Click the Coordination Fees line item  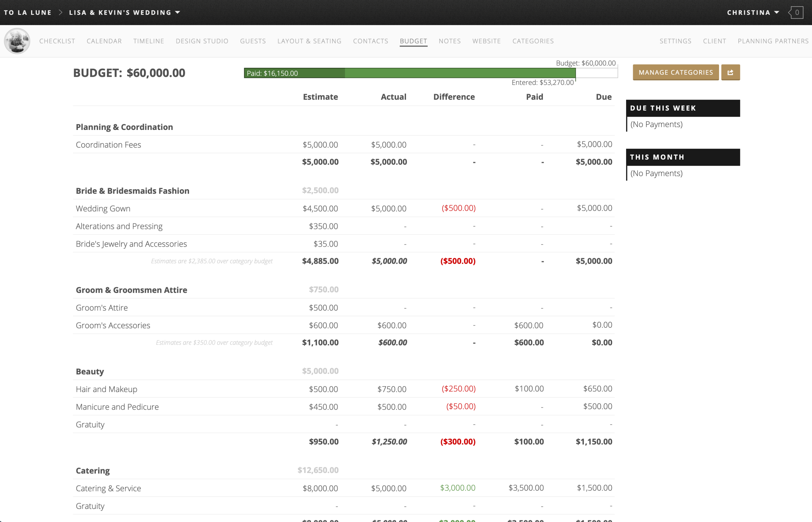click(x=108, y=145)
